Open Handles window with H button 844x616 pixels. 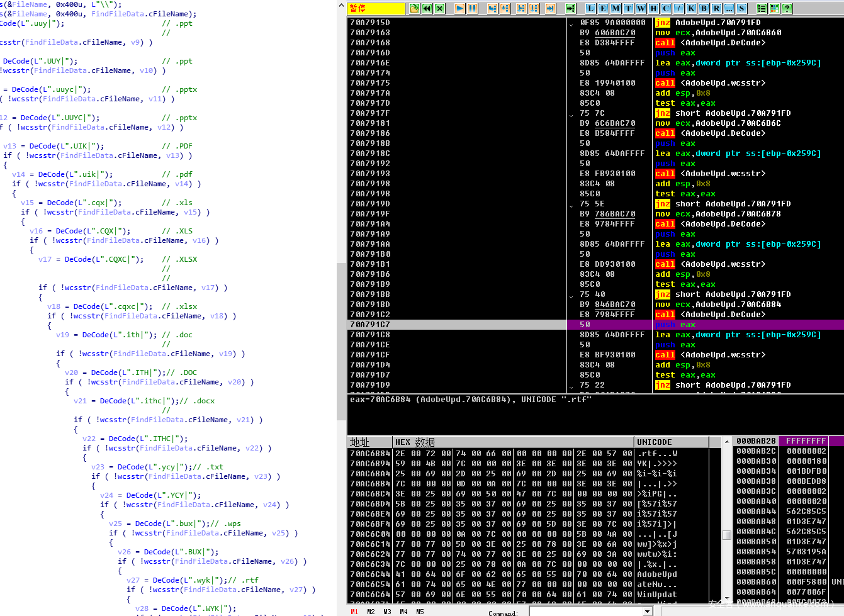tap(653, 8)
